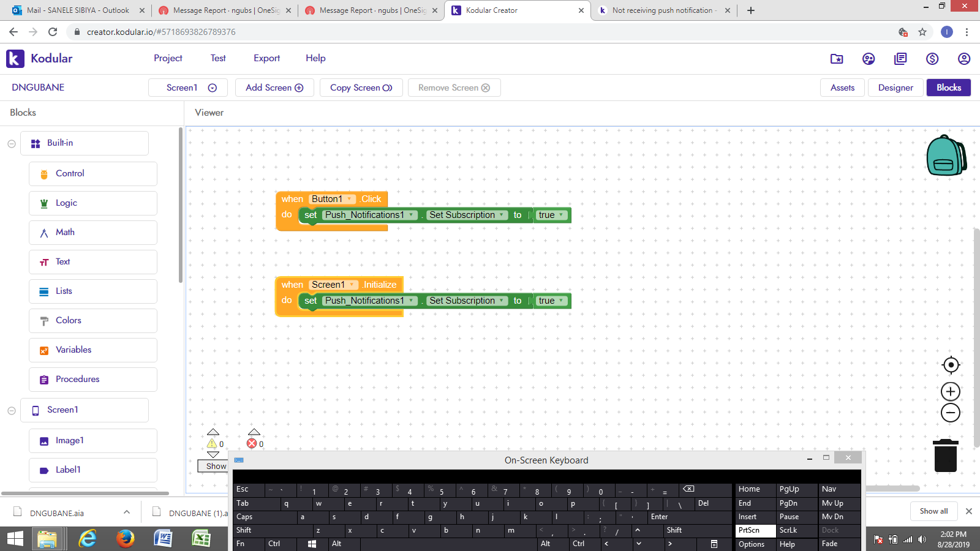
Task: Click the Add Screen button
Action: tap(274, 88)
